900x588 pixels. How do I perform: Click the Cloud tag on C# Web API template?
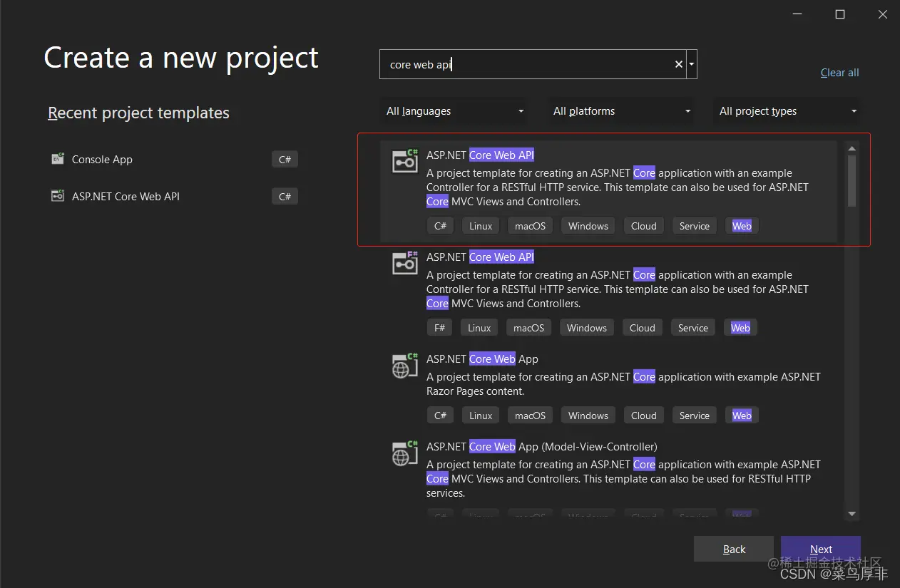point(643,226)
